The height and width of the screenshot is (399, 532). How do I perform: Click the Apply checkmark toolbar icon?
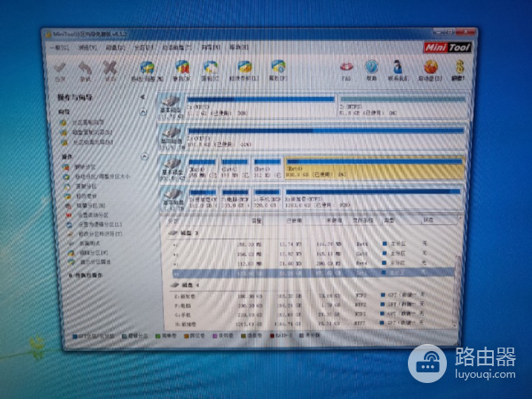[x=60, y=69]
